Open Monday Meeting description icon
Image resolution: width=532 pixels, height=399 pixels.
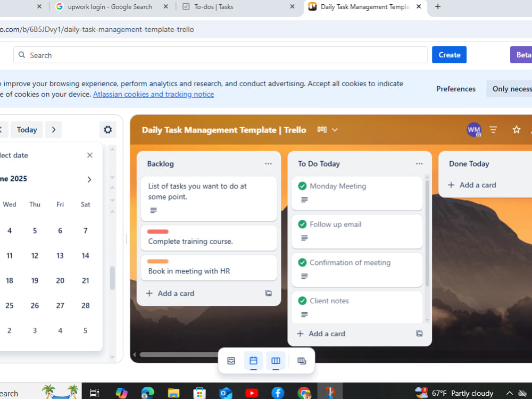pos(304,200)
